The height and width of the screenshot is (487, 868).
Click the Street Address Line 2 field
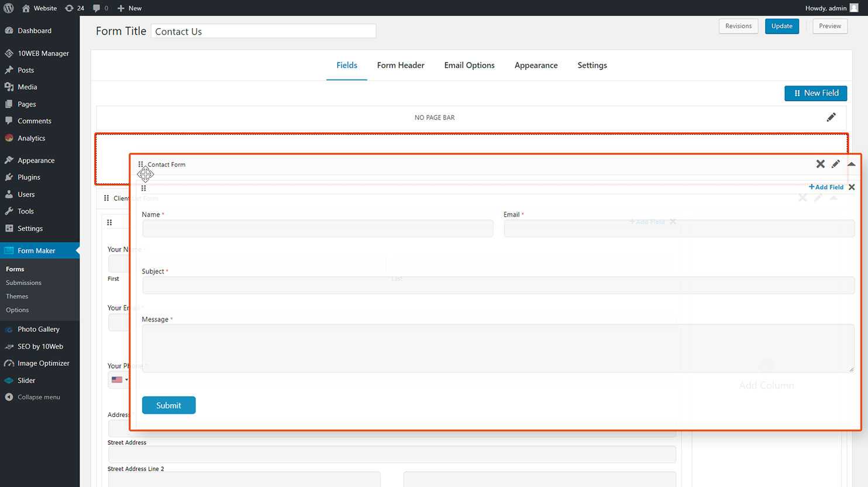(392, 454)
